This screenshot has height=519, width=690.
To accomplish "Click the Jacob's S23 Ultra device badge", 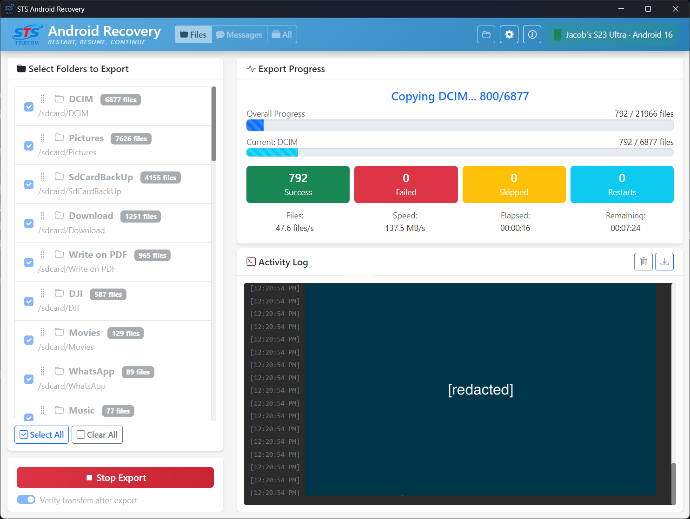I will tap(613, 35).
